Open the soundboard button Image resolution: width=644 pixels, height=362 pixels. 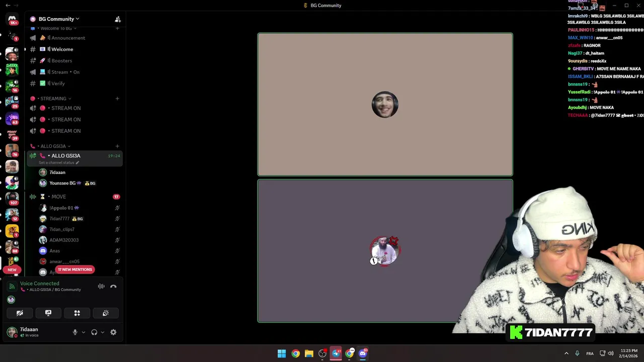click(106, 313)
